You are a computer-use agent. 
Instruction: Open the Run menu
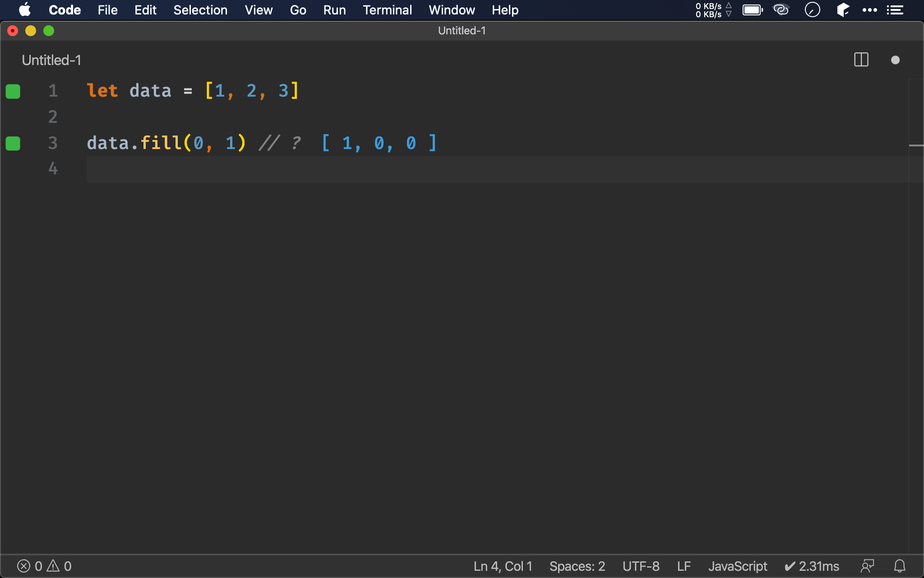pyautogui.click(x=334, y=10)
